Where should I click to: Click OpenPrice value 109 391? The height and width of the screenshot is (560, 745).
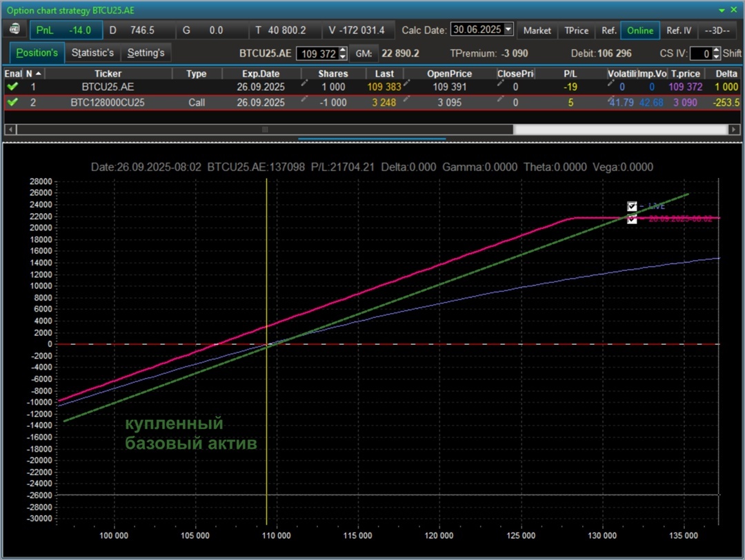pyautogui.click(x=450, y=87)
